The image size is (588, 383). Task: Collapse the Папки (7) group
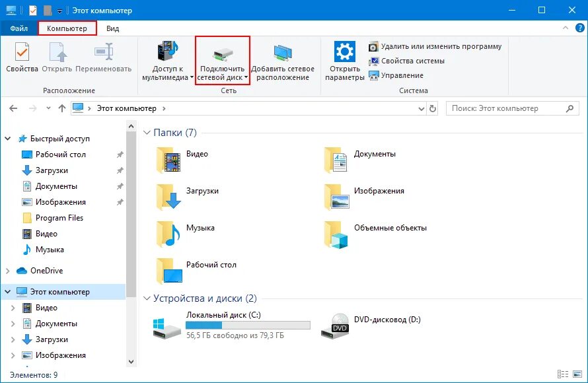pos(147,133)
